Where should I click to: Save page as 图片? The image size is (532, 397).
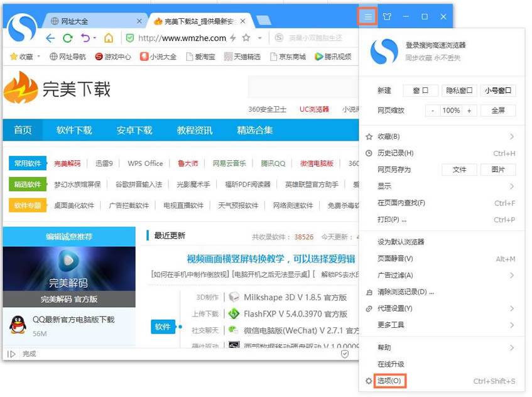point(497,170)
